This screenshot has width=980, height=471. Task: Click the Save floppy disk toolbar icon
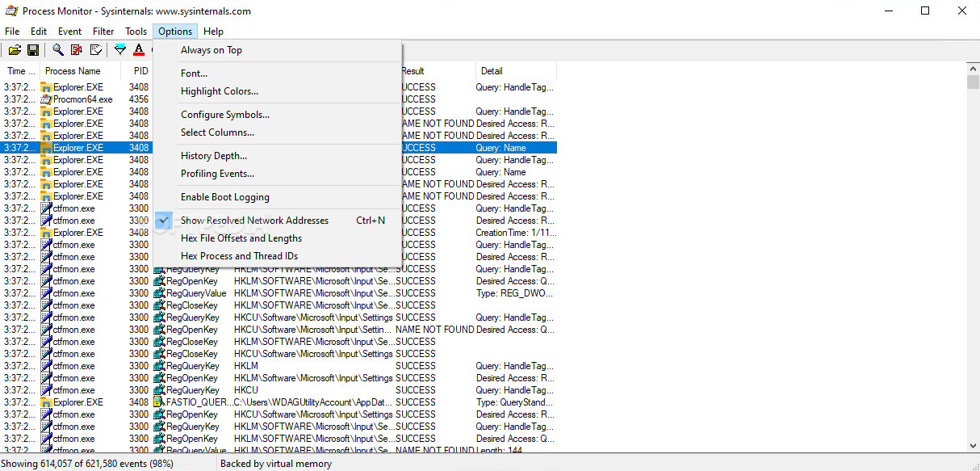click(33, 50)
